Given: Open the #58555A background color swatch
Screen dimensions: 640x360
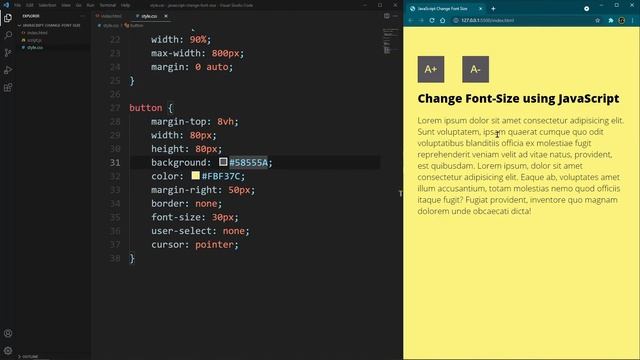Looking at the screenshot, I should point(223,162).
